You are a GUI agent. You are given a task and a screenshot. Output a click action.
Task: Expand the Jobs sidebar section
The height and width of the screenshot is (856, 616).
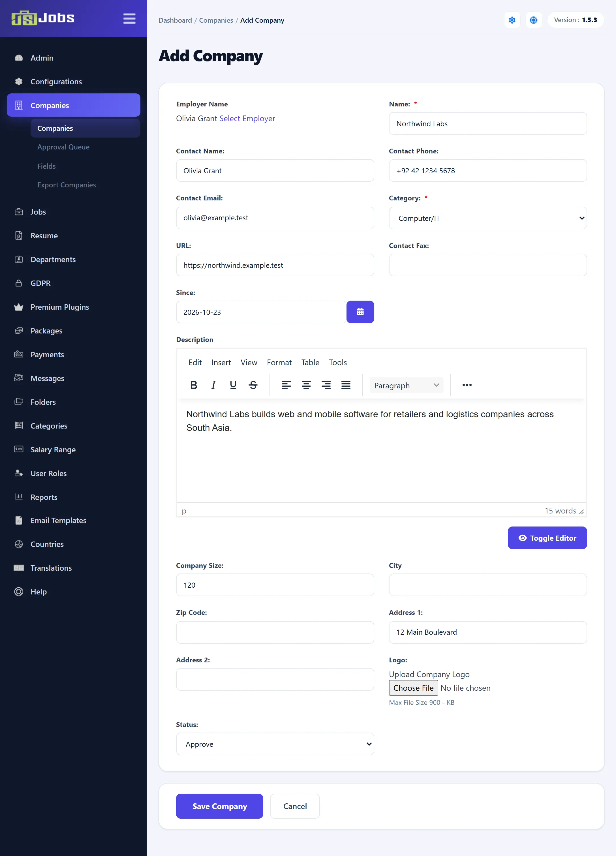[74, 212]
